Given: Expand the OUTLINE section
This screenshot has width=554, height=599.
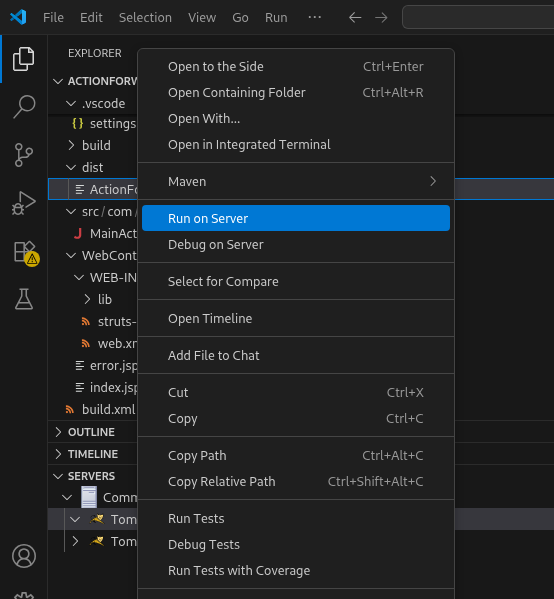Looking at the screenshot, I should [x=92, y=432].
